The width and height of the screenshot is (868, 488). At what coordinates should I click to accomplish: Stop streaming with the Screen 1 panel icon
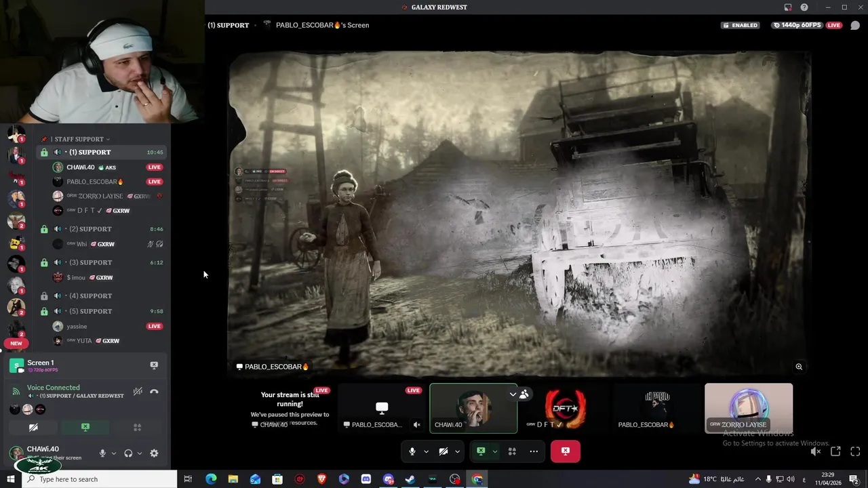tap(154, 365)
